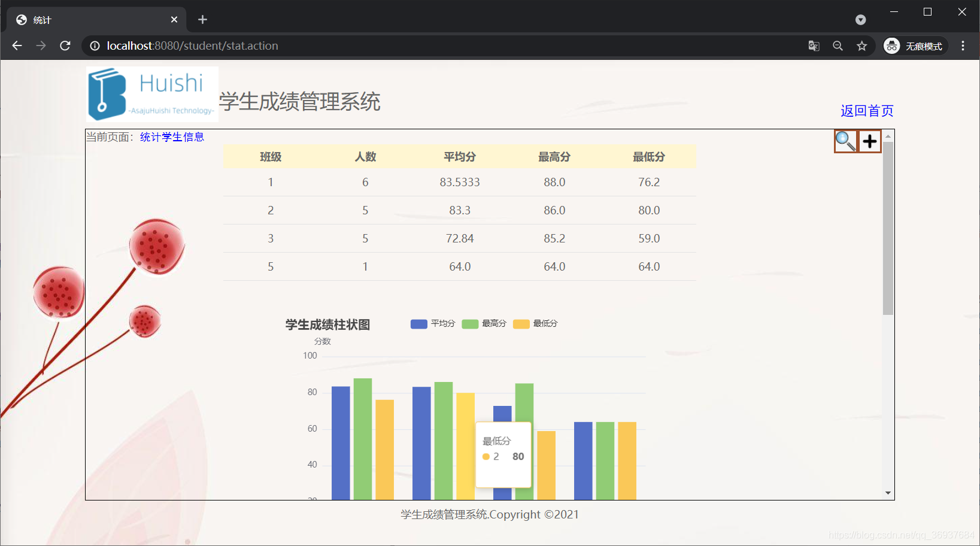Reload the page
Viewport: 980px width, 546px height.
coord(65,45)
